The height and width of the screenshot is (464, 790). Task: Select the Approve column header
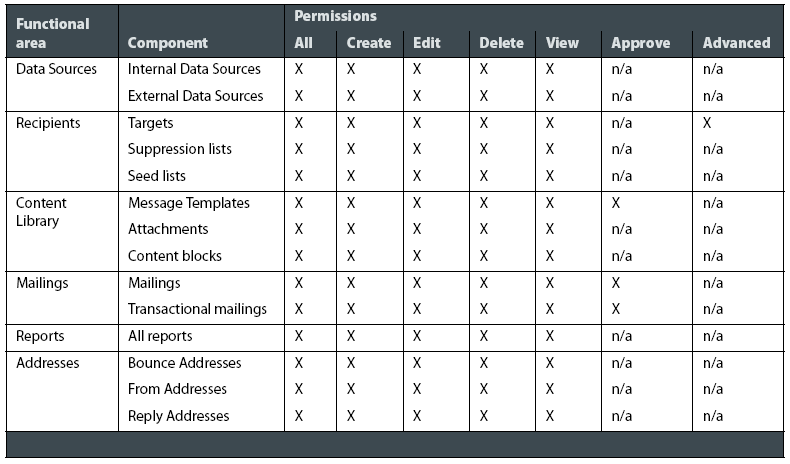click(640, 43)
